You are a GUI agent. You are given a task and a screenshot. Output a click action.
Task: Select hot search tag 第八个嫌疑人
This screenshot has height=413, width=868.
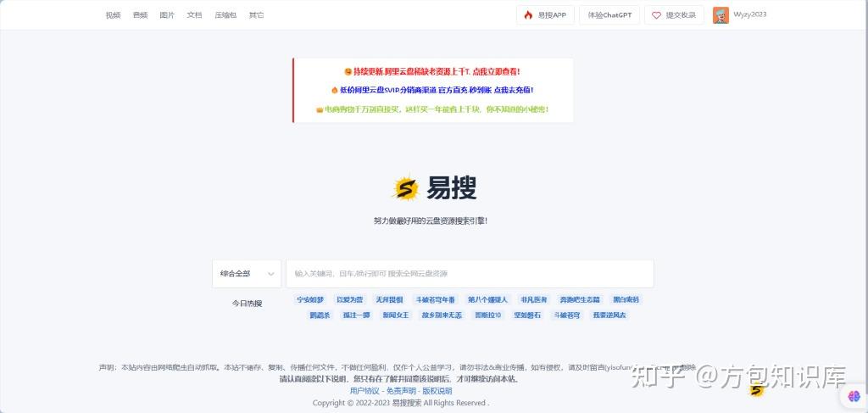coord(487,299)
